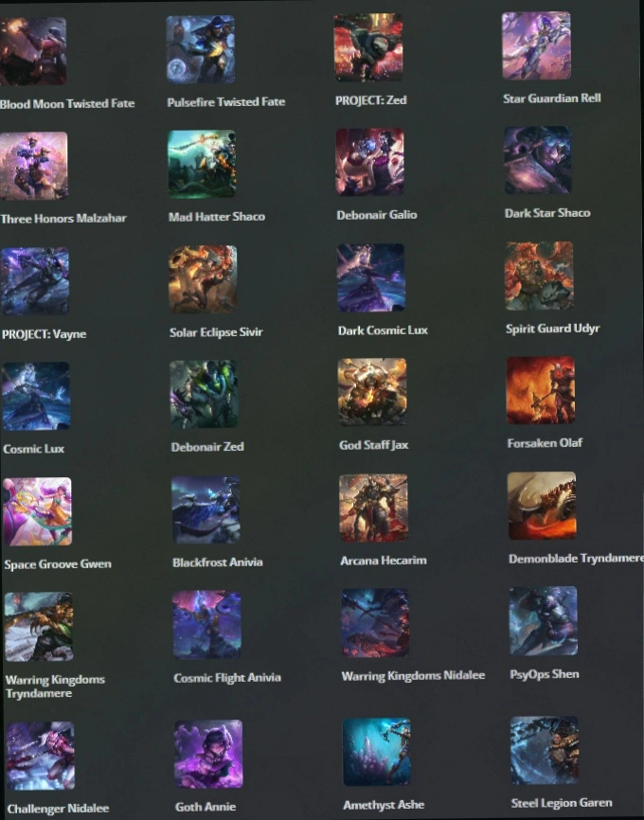Open the Spirit Guard Udyr skin icon
Viewport: 644px width, 820px height.
click(x=539, y=276)
